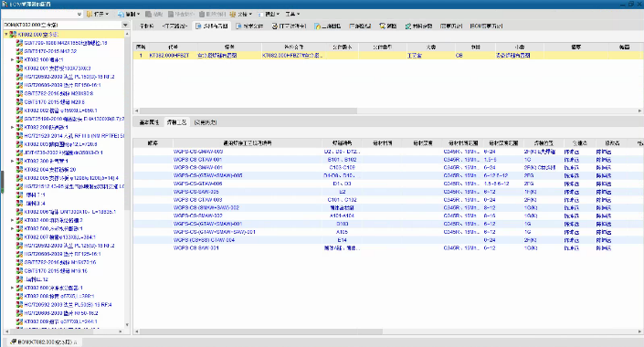Open link KT082.000HFBZT in the top table
Viewport: 644px width, 347px height.
coord(169,56)
